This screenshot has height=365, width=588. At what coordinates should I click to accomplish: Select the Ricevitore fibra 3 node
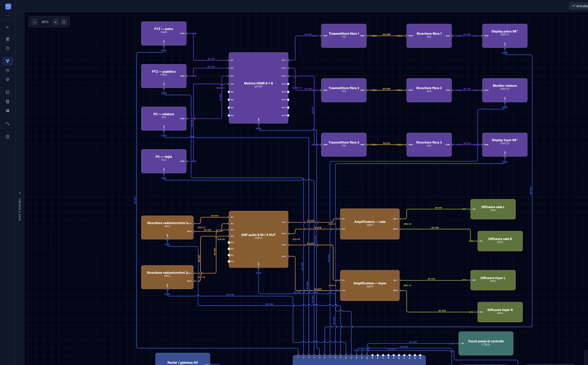429,145
